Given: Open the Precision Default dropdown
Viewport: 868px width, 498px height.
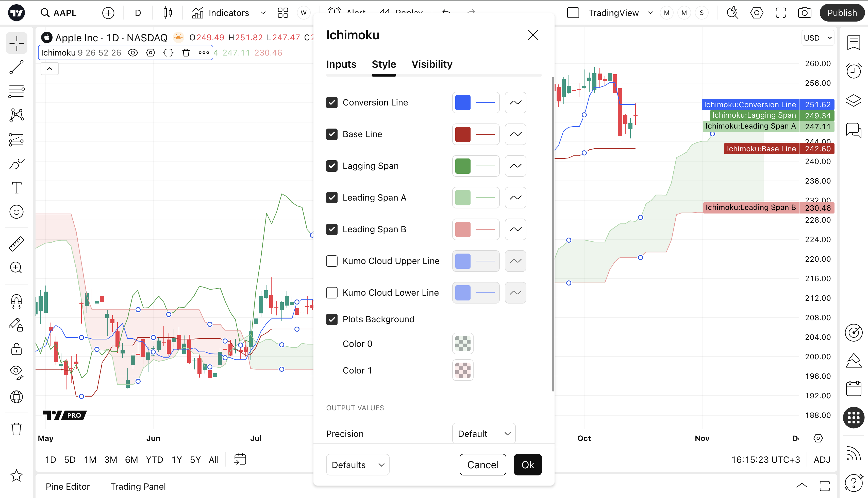Looking at the screenshot, I should (484, 434).
